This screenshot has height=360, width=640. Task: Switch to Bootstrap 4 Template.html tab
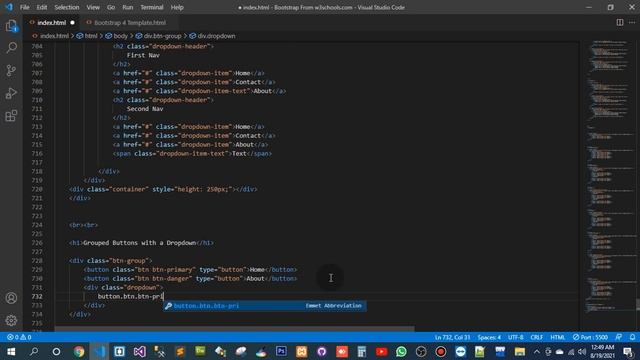(130, 23)
